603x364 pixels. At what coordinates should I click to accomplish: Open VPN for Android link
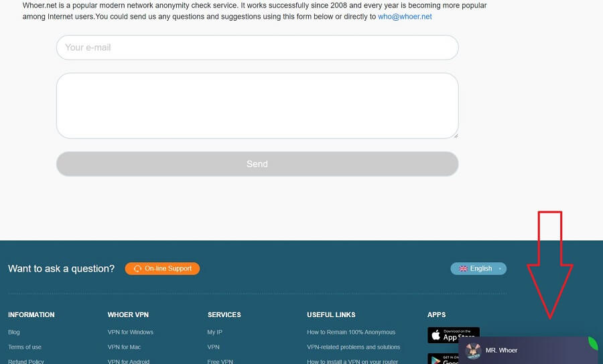pos(129,361)
